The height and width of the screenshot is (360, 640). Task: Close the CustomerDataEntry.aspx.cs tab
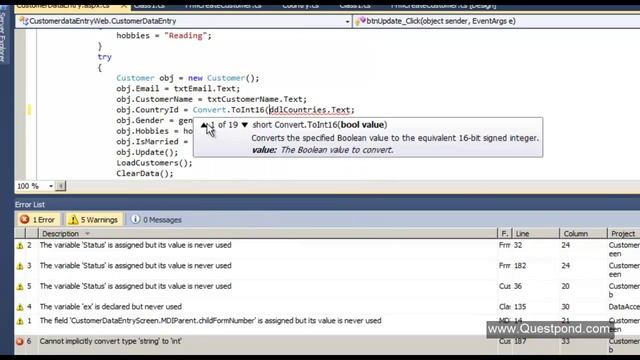[x=124, y=6]
